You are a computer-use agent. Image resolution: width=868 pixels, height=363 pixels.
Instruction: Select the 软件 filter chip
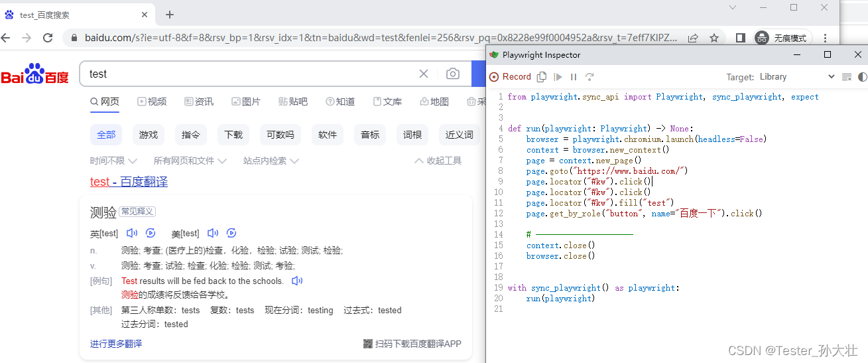tap(328, 135)
